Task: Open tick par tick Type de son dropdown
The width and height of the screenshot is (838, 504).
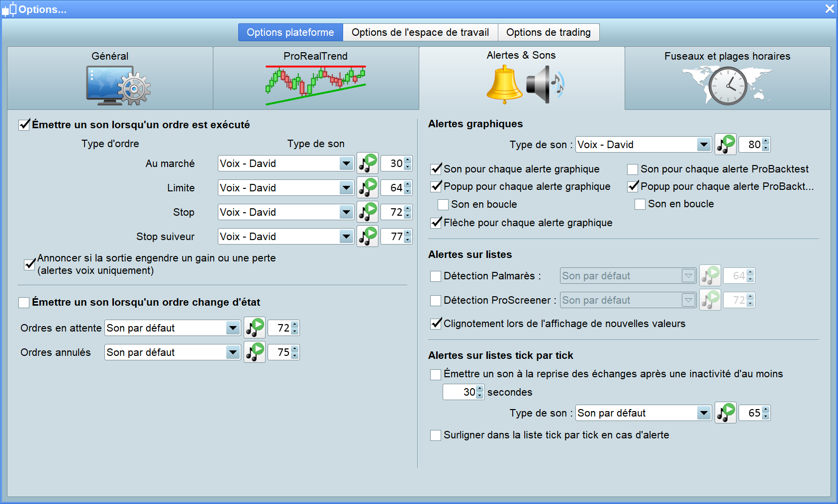Action: click(x=644, y=413)
